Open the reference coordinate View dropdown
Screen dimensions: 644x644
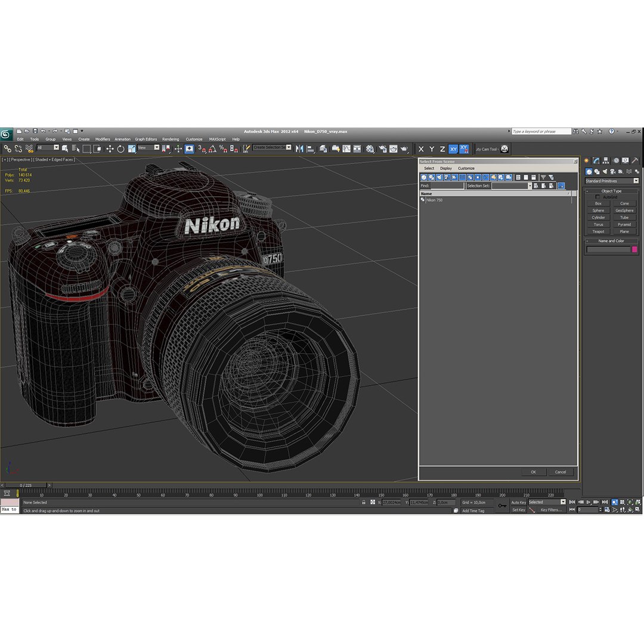click(148, 147)
